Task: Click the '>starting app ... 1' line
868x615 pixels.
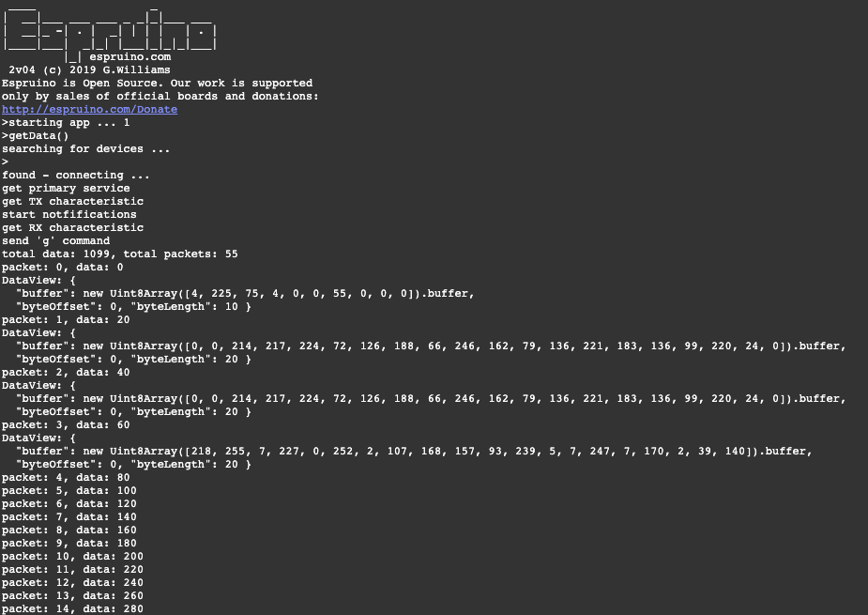Action: pos(66,123)
